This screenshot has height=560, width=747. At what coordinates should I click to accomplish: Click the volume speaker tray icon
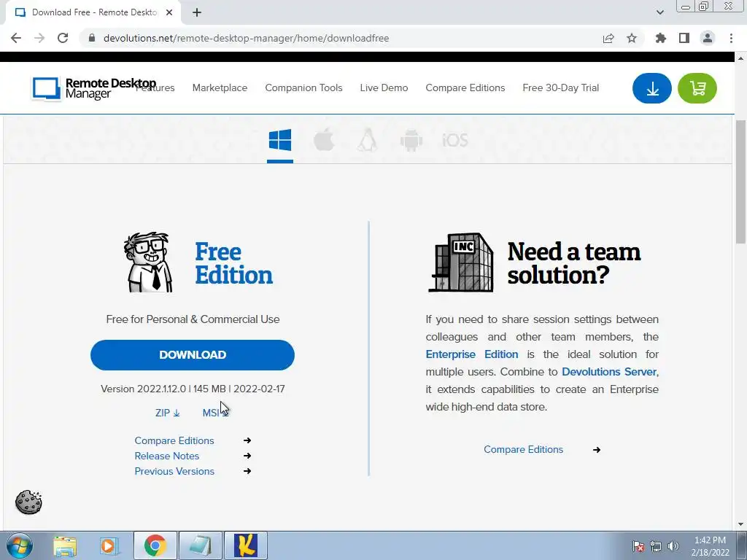click(x=673, y=546)
